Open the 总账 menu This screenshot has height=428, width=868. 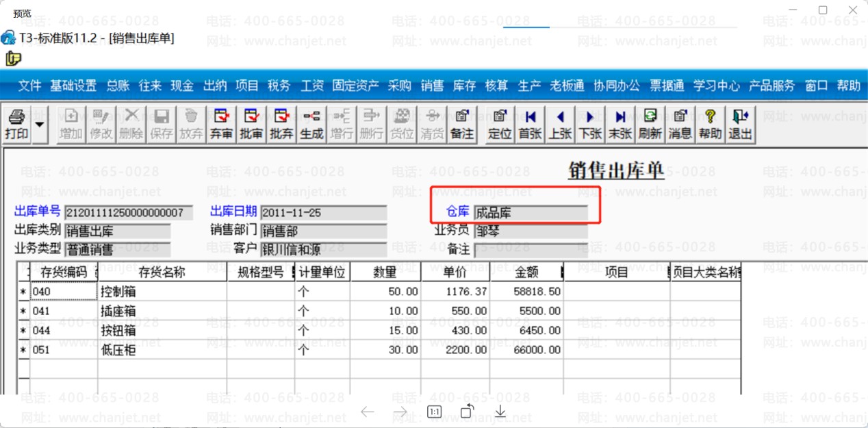118,86
